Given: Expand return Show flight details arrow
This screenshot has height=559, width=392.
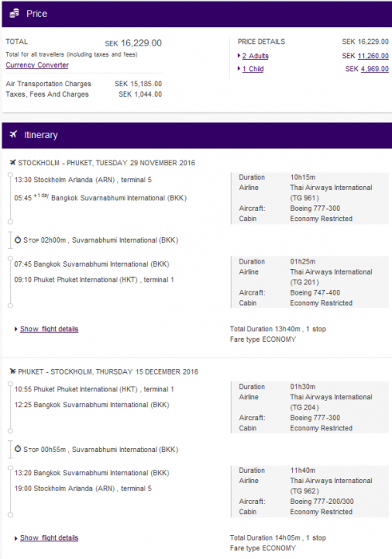Looking at the screenshot, I should (x=16, y=538).
